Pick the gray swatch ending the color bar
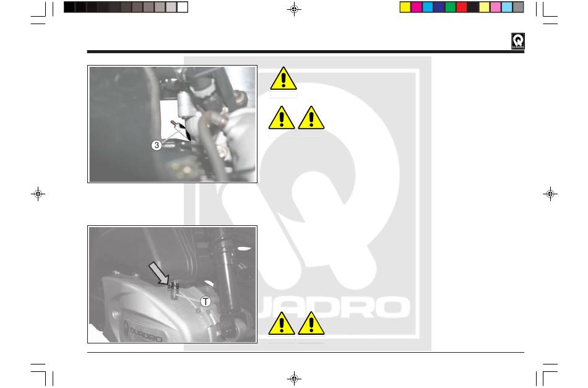 (x=518, y=7)
